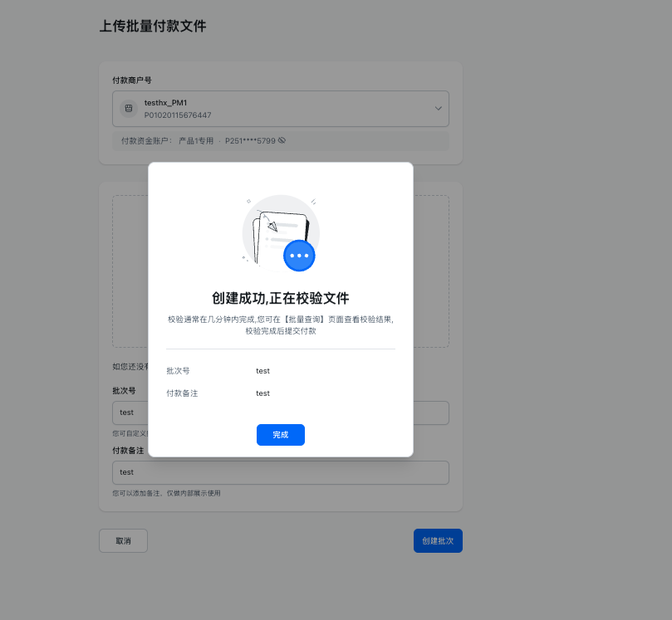Click the 批次号 test value in dialog

click(x=262, y=371)
